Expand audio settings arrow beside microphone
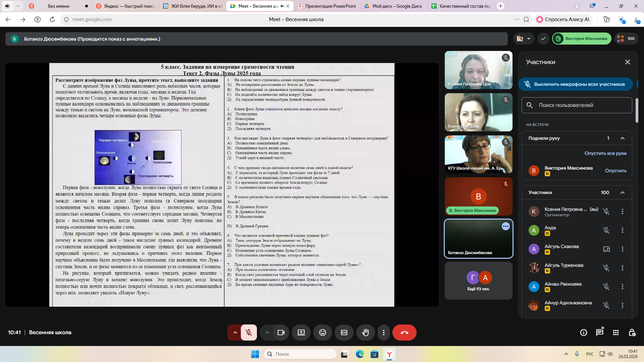 click(x=235, y=333)
